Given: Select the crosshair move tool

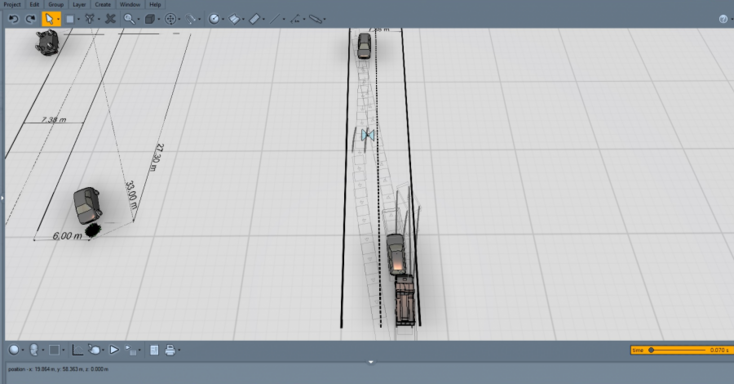Looking at the screenshot, I should coord(170,19).
